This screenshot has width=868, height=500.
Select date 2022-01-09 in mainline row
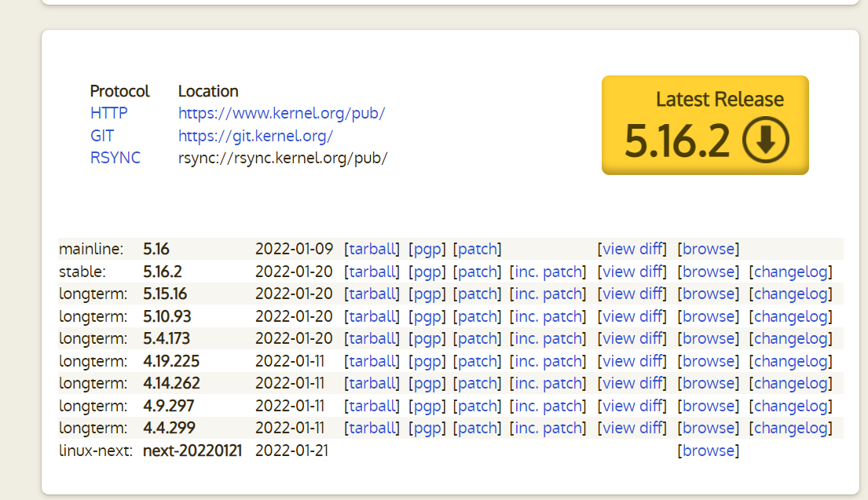coord(294,249)
